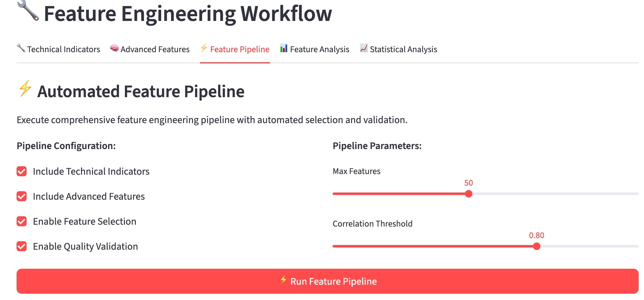Switch to the Technical Indicators tab
Screen dimensions: 644x300
coord(63,49)
